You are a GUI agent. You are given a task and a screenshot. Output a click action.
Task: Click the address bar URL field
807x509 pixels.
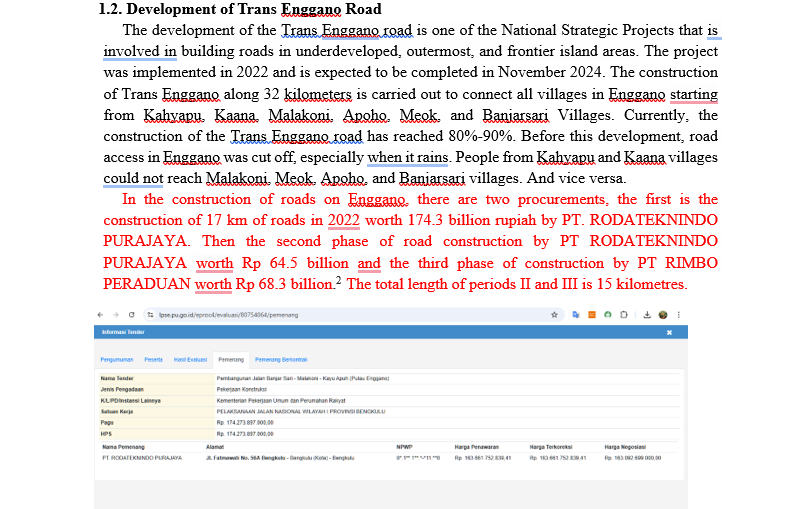(x=300, y=314)
